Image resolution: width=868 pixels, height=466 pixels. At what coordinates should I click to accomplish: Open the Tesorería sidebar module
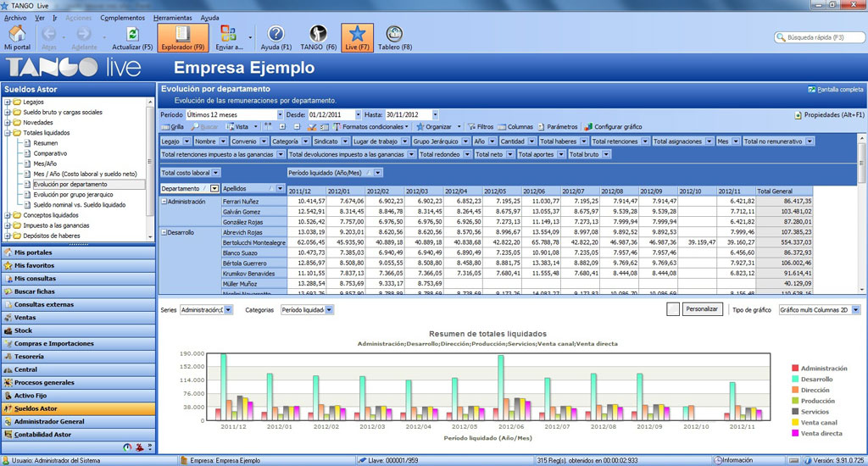[79, 357]
